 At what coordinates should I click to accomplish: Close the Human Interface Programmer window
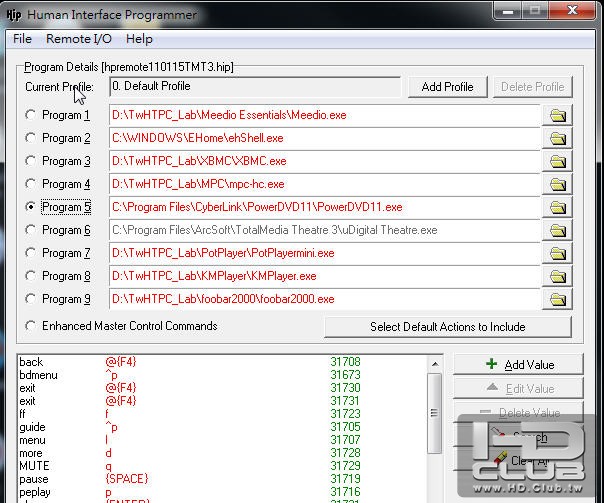(x=572, y=10)
